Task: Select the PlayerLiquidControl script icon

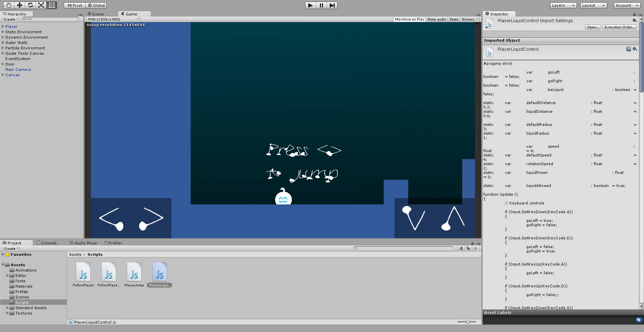Action: tap(160, 272)
